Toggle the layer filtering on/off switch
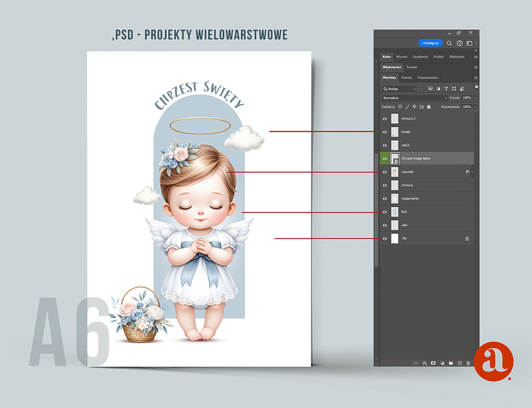The image size is (532, 408). tap(477, 87)
